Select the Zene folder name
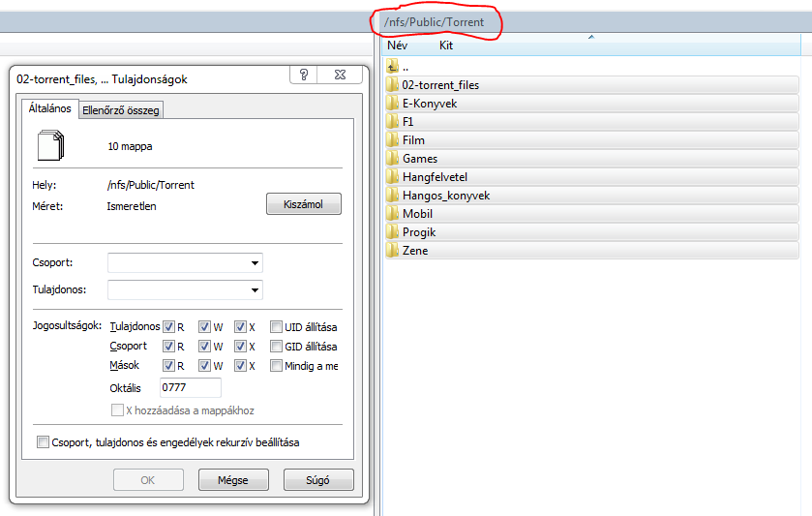Viewport: 812px width, 516px height. point(415,250)
